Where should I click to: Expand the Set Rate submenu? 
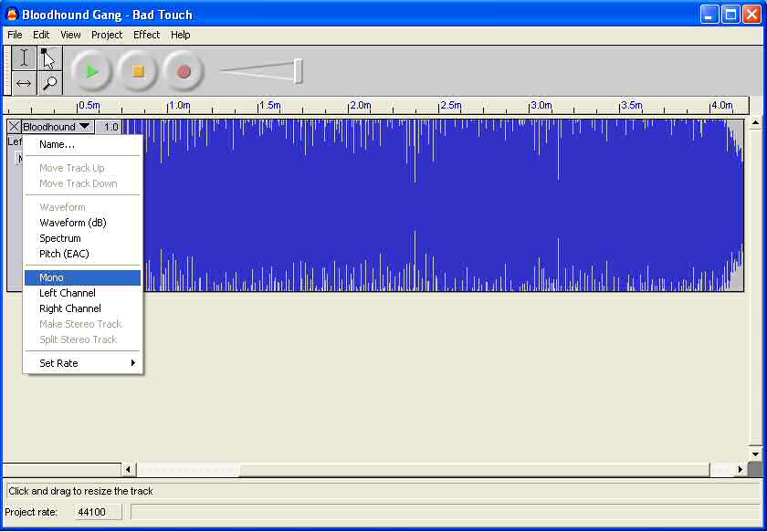point(83,363)
